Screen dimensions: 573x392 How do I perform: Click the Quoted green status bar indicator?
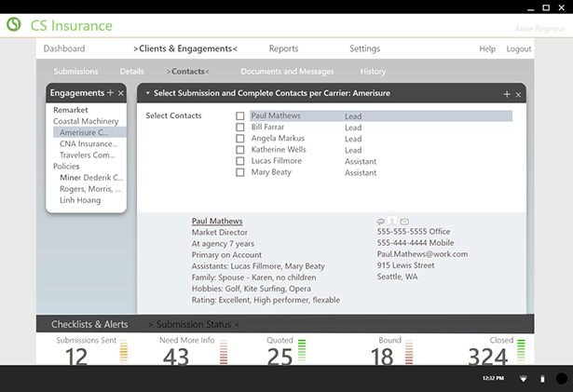tap(301, 353)
